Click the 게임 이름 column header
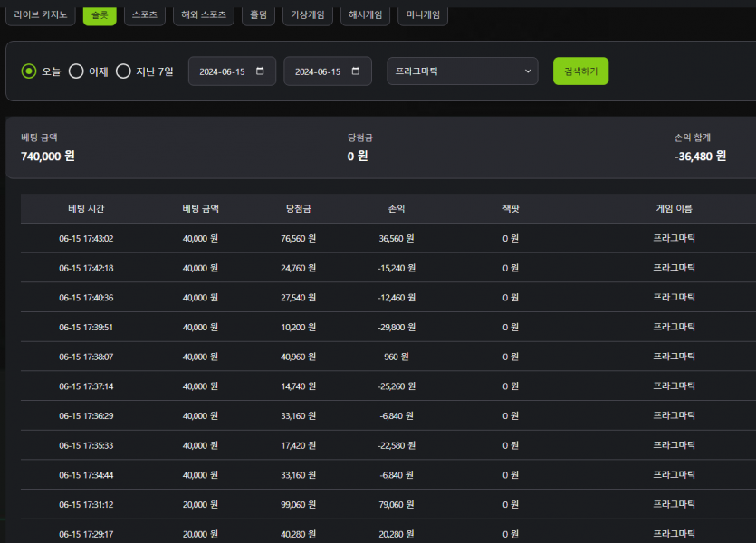The height and width of the screenshot is (543, 756). pyautogui.click(x=674, y=209)
